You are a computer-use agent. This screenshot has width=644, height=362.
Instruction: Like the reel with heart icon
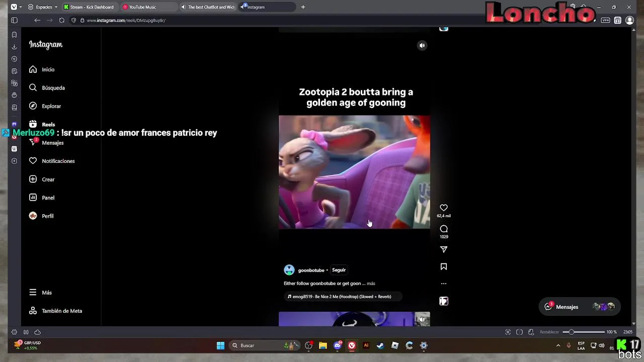pos(444,208)
